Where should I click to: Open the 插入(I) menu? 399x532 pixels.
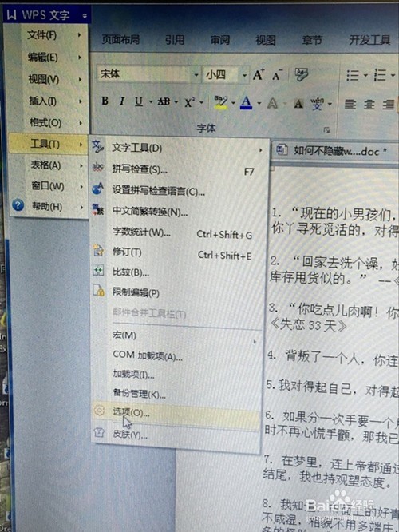point(48,101)
